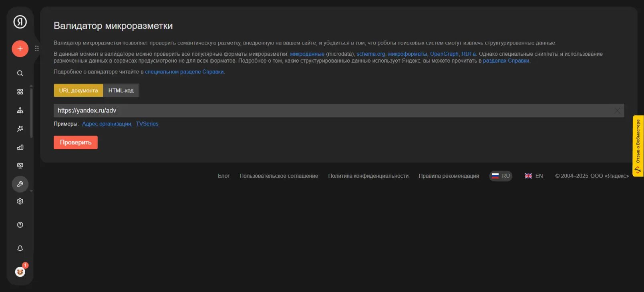Open the 'schema.org' link
Image resolution: width=644 pixels, height=292 pixels.
click(371, 54)
